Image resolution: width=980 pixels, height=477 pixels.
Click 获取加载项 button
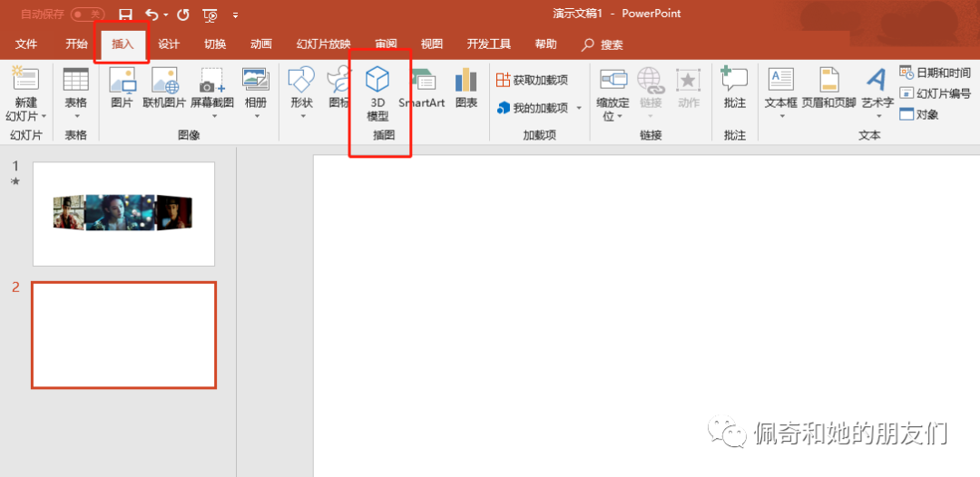[x=533, y=80]
